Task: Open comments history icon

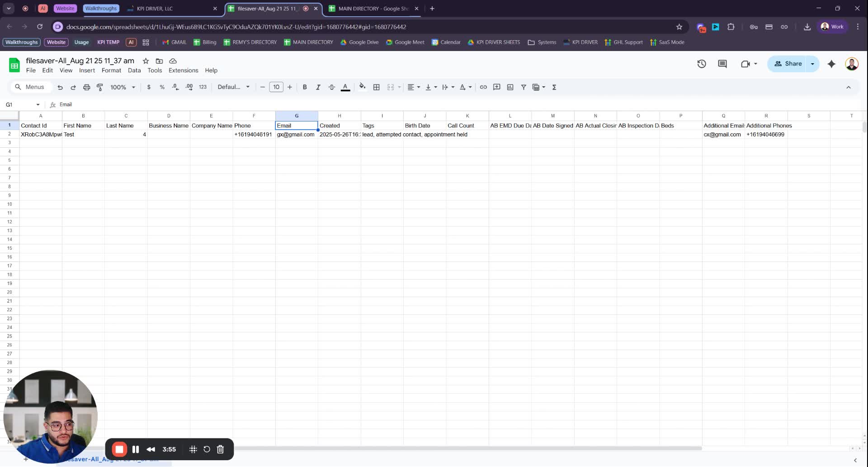Action: coord(722,64)
